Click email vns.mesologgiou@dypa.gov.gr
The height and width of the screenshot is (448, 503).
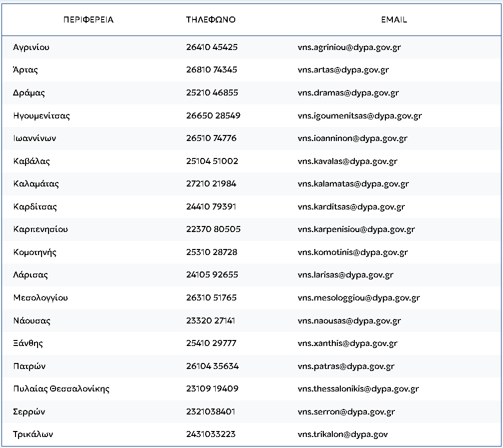(x=359, y=298)
